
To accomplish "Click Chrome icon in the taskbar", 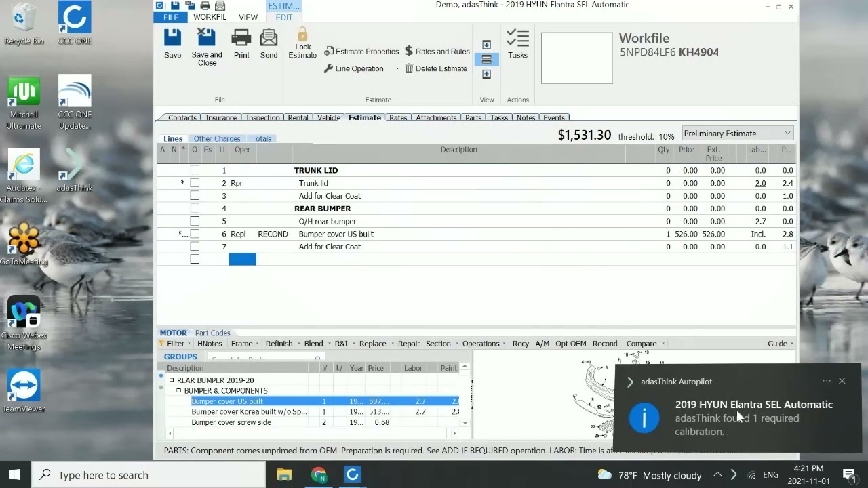I will coord(319,474).
